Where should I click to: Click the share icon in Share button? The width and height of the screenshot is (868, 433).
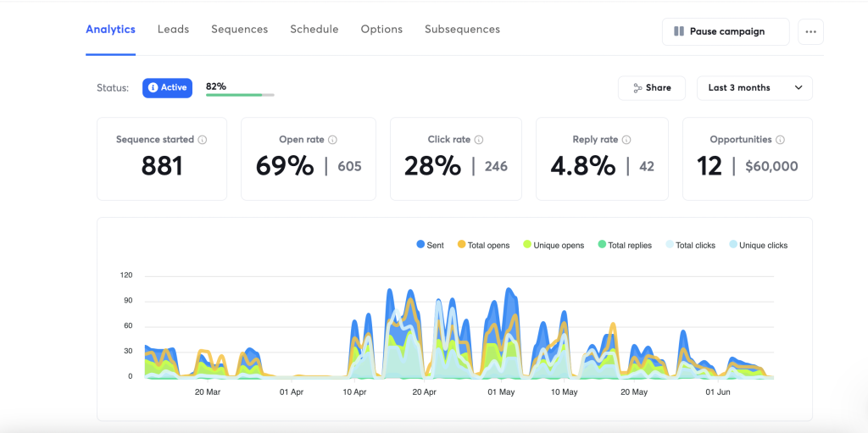[x=636, y=88]
